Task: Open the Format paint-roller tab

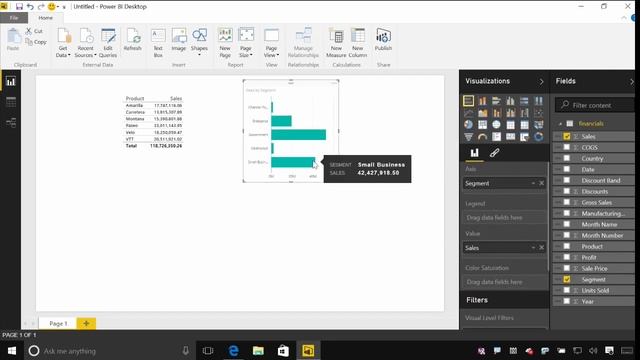Action: coord(494,153)
